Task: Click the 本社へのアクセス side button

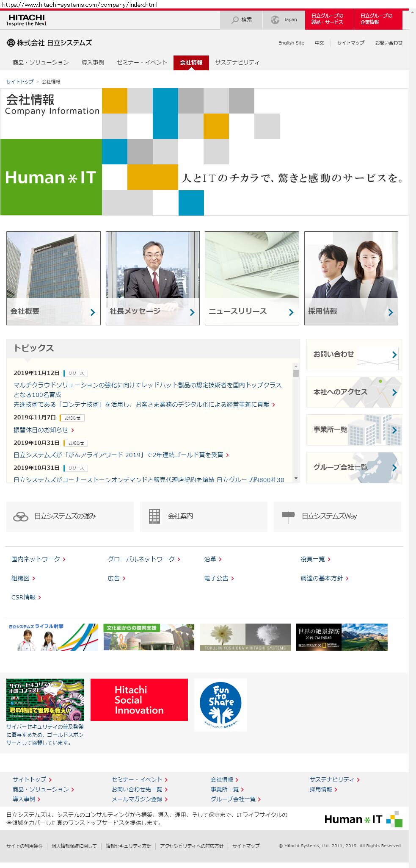Action: pyautogui.click(x=354, y=392)
